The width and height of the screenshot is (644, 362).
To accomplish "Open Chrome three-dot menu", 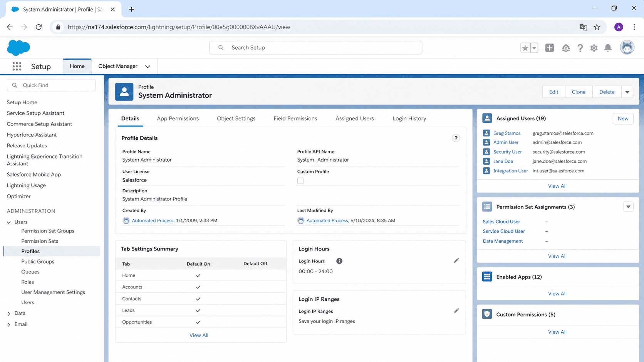I will [x=634, y=27].
